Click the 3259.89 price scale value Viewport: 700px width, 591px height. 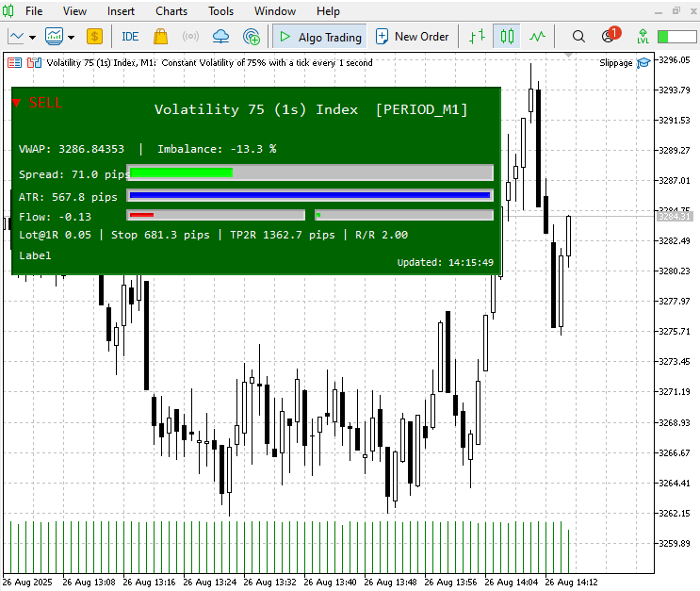pos(675,543)
